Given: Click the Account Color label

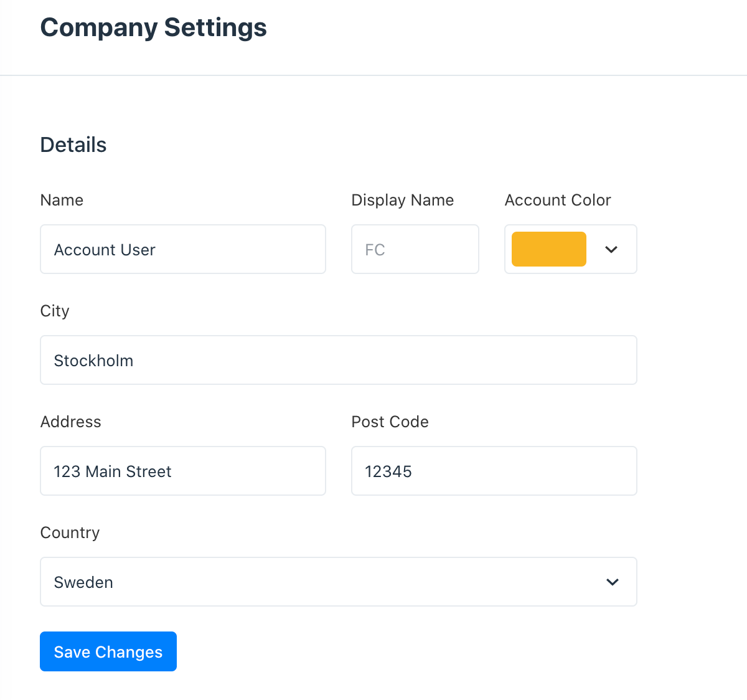Looking at the screenshot, I should (x=557, y=200).
